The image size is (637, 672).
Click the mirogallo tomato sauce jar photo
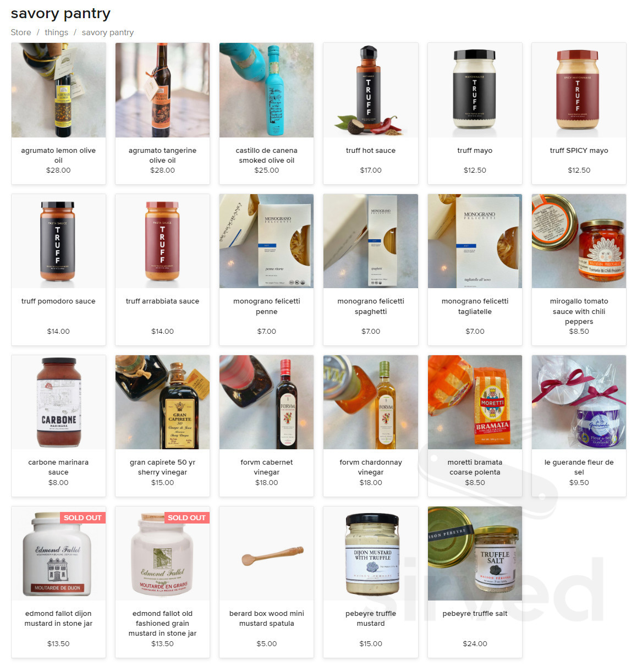pos(579,241)
